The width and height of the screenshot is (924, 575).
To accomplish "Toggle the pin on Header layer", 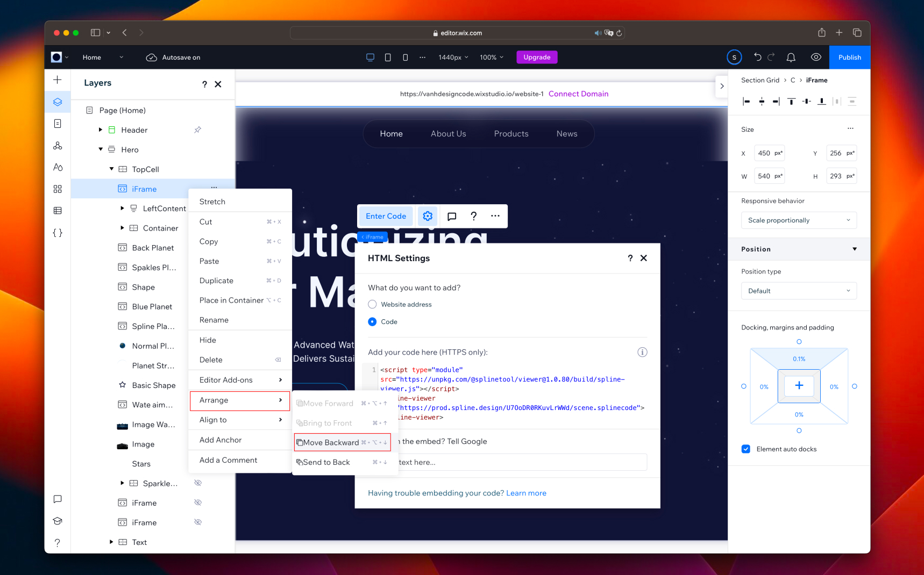I will pos(198,130).
